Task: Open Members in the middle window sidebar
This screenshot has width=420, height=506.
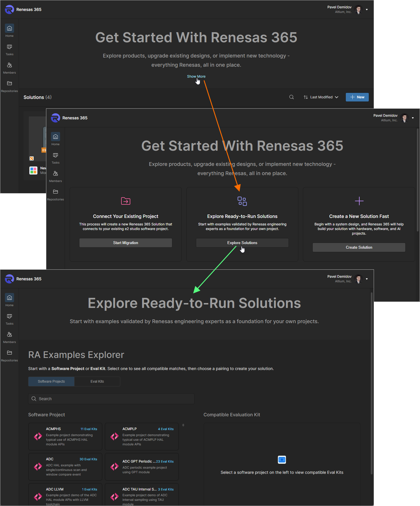Action: coord(56,176)
